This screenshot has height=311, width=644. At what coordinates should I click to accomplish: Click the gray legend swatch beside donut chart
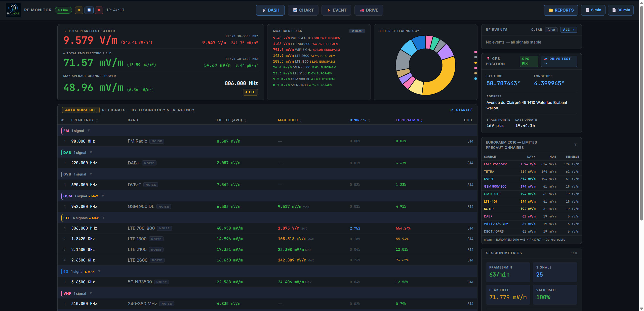coord(475,57)
